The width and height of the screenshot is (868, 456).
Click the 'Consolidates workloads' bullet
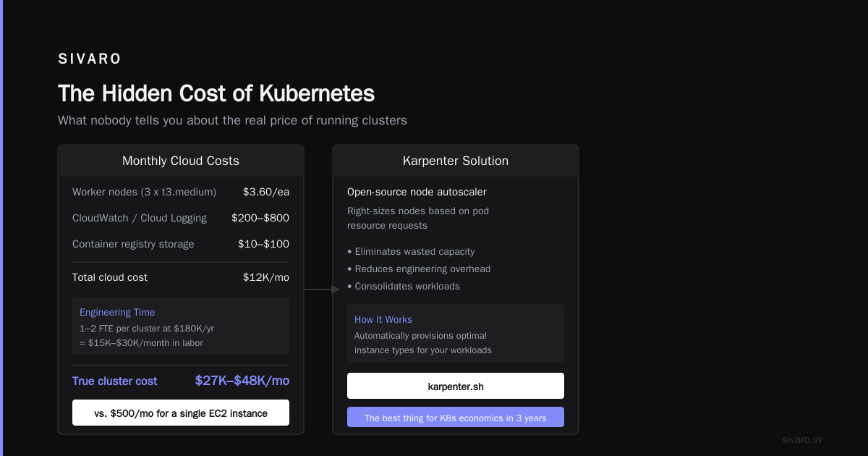click(404, 286)
